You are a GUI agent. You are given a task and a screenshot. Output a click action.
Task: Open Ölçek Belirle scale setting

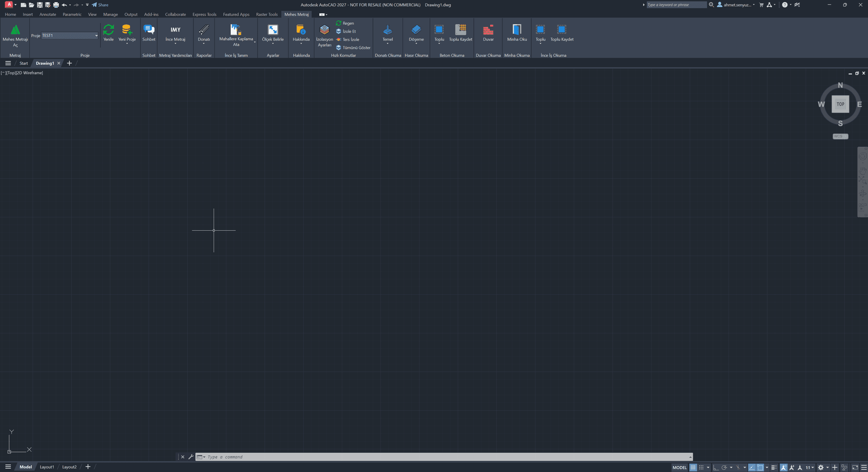[273, 34]
